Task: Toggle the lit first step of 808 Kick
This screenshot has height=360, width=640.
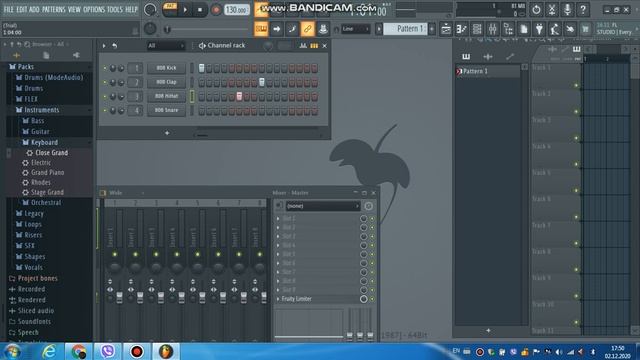Action: point(201,68)
